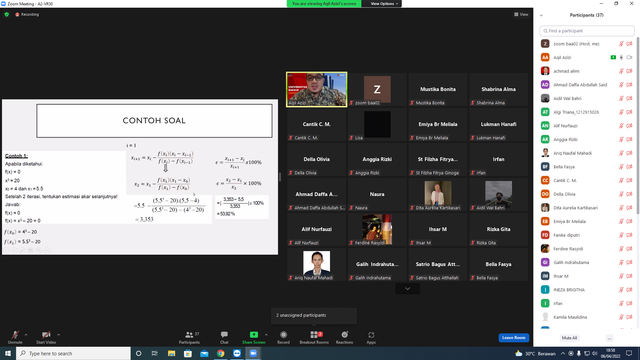Viewport: 640px width, 360px height.
Task: Select Ferdine Rasyidi video tile
Action: click(377, 229)
